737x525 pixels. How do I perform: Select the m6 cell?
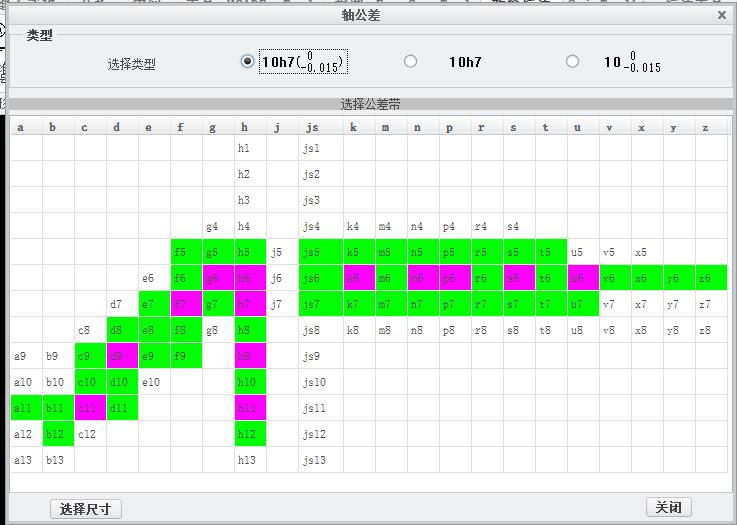click(391, 278)
